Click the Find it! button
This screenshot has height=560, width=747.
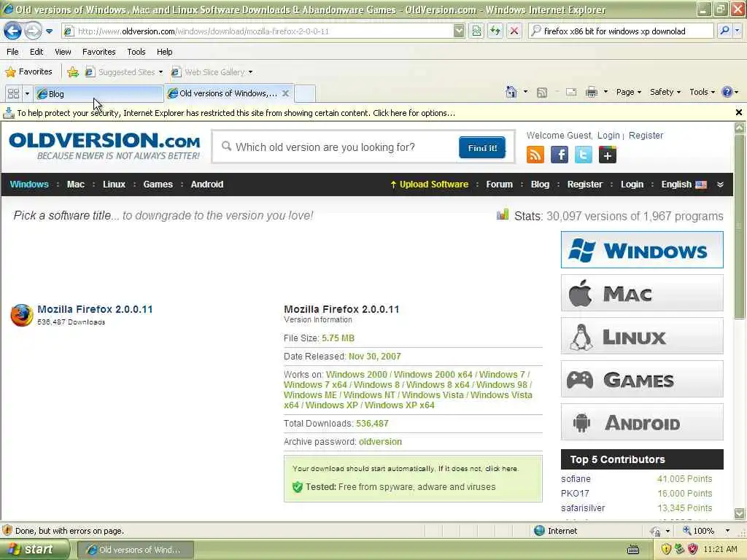pyautogui.click(x=482, y=147)
